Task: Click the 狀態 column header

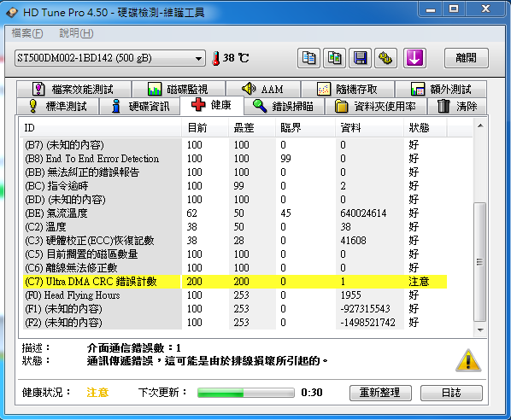Action: [x=426, y=128]
